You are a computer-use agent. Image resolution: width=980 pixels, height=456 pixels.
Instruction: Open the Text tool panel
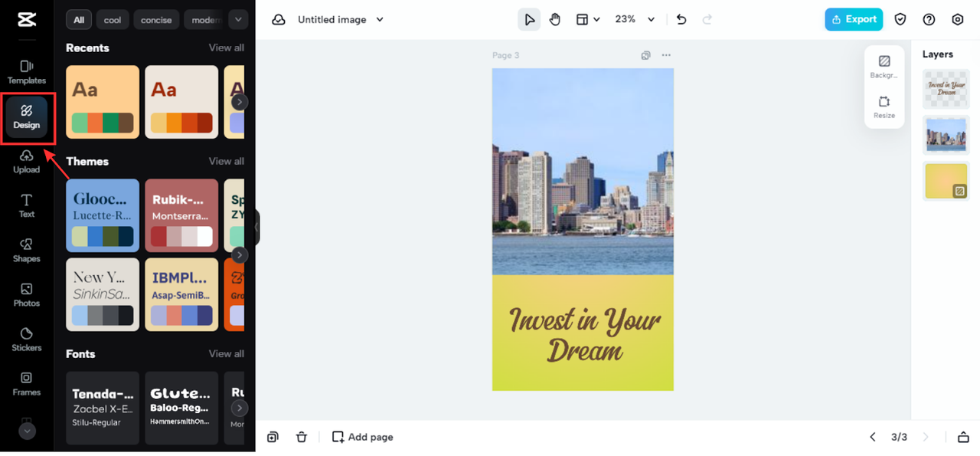[27, 206]
